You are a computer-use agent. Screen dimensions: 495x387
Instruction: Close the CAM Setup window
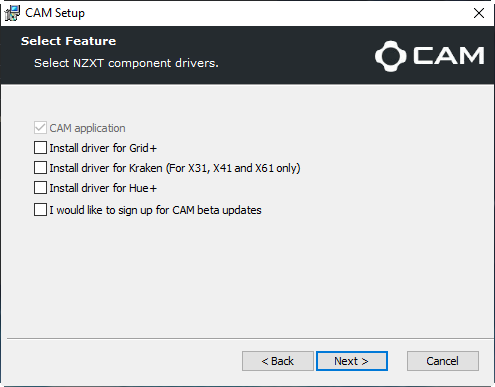click(479, 13)
